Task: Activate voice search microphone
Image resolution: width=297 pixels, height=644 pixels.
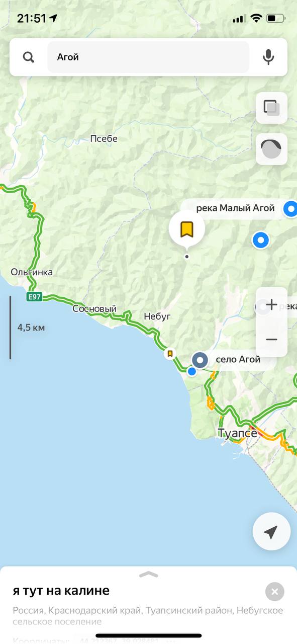Action: click(x=269, y=57)
